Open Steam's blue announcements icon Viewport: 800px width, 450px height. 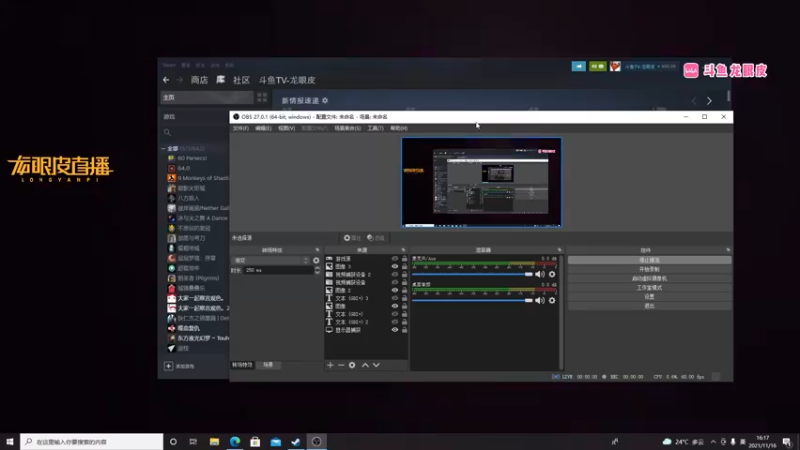pos(579,66)
